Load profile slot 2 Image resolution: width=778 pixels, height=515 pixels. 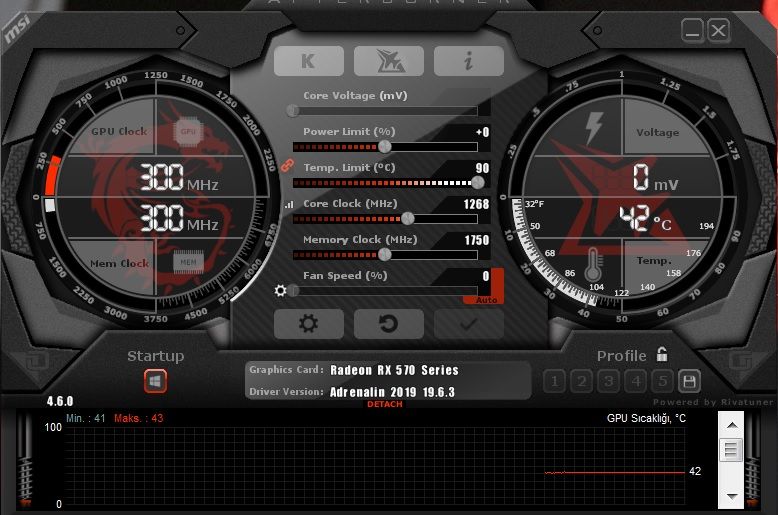coord(582,381)
